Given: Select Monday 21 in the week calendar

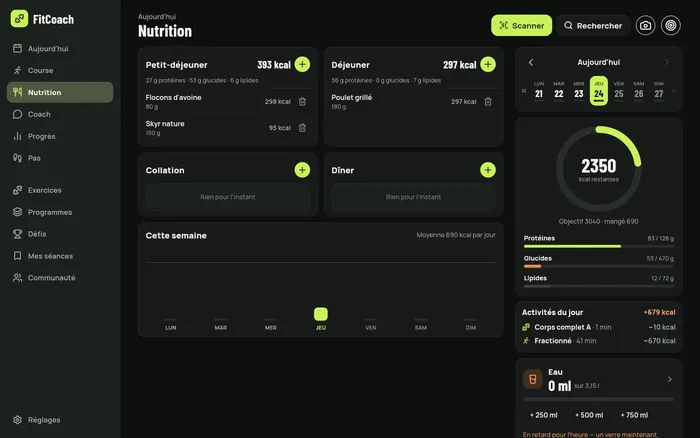Looking at the screenshot, I should (539, 91).
